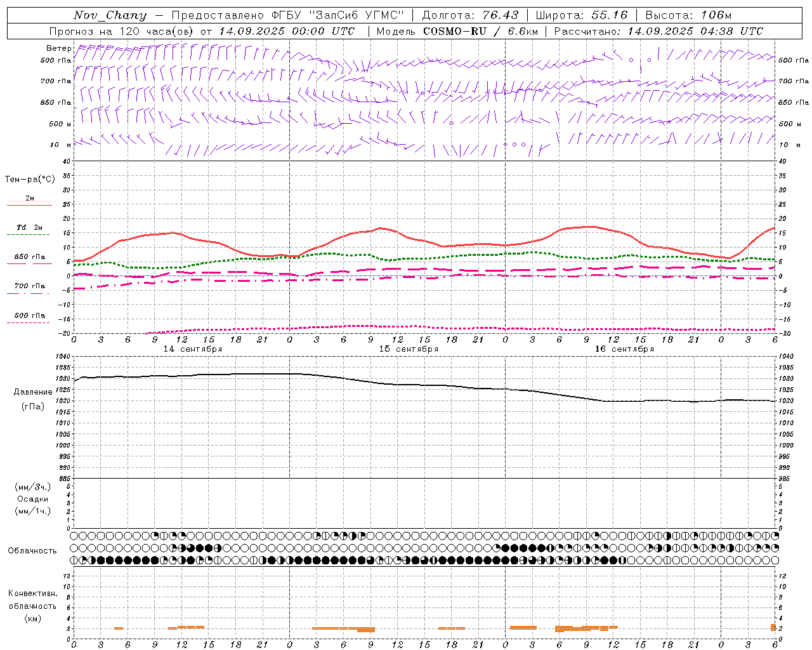Click the Облачность panel label
This screenshot has height=650, width=812.
click(x=32, y=550)
